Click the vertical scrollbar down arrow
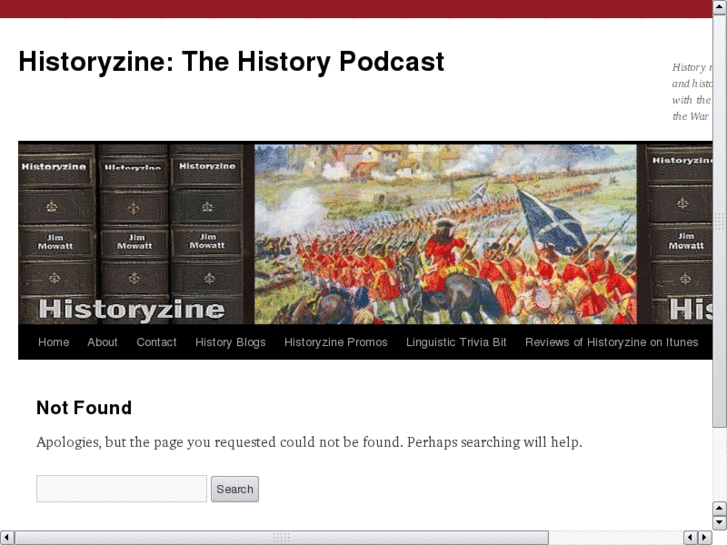 tap(719, 523)
